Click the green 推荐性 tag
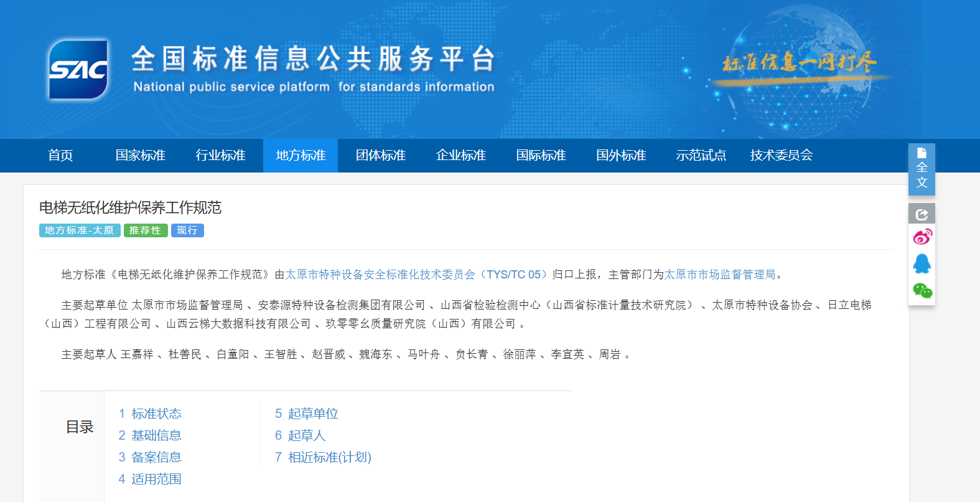Image resolution: width=980 pixels, height=502 pixels. pyautogui.click(x=146, y=230)
